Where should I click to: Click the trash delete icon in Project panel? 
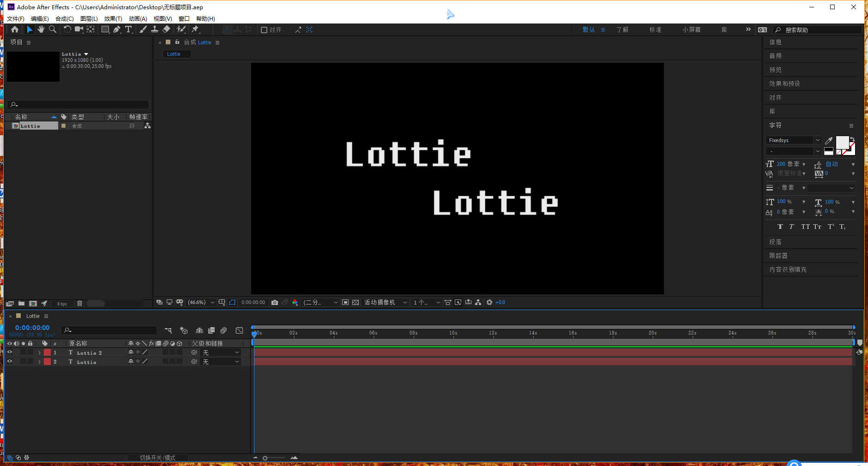coord(79,304)
